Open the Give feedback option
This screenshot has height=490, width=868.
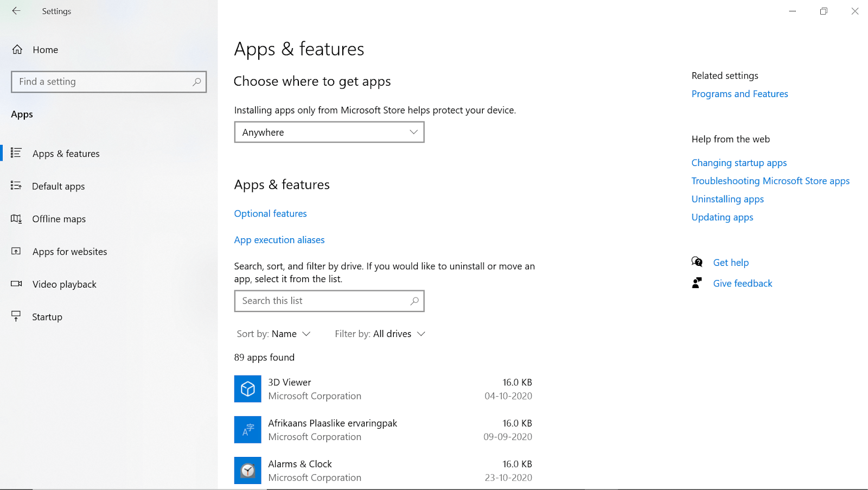click(742, 283)
